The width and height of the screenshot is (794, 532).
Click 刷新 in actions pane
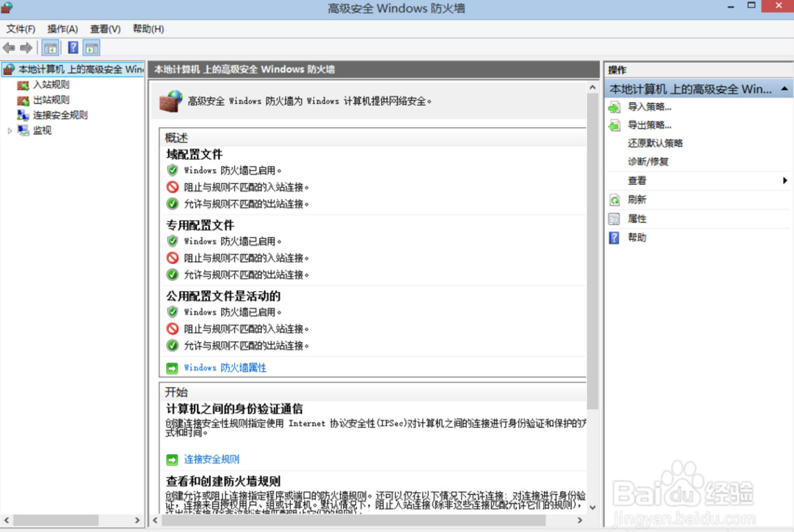coord(637,200)
